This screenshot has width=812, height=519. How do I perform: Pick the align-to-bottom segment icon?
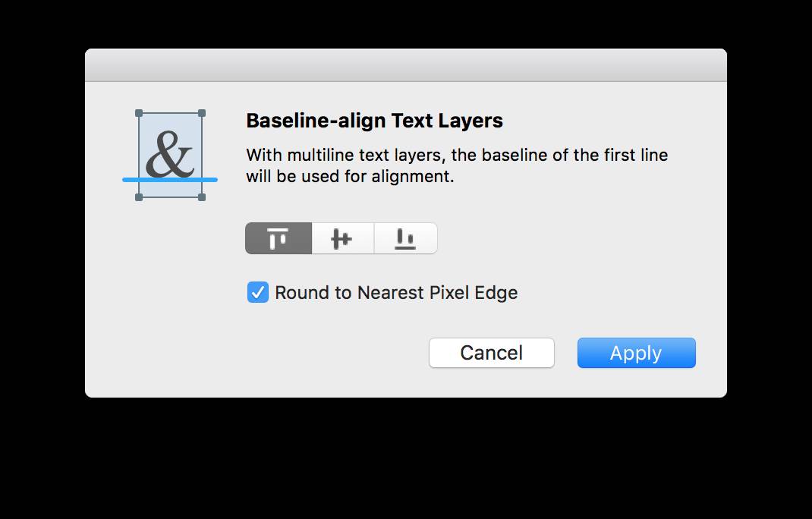point(405,238)
